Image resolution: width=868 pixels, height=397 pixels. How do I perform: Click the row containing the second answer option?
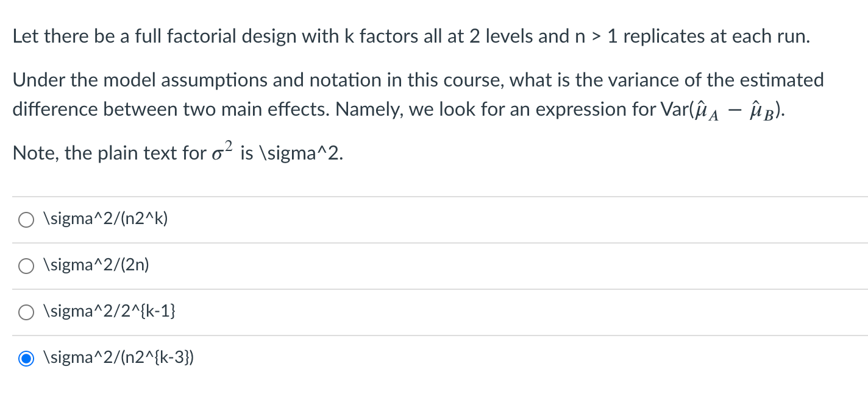tap(244, 265)
